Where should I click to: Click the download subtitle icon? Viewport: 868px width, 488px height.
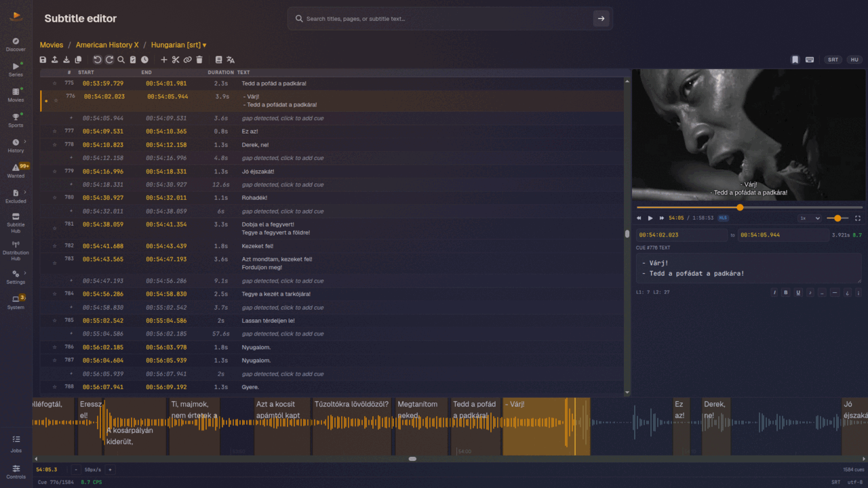click(66, 60)
